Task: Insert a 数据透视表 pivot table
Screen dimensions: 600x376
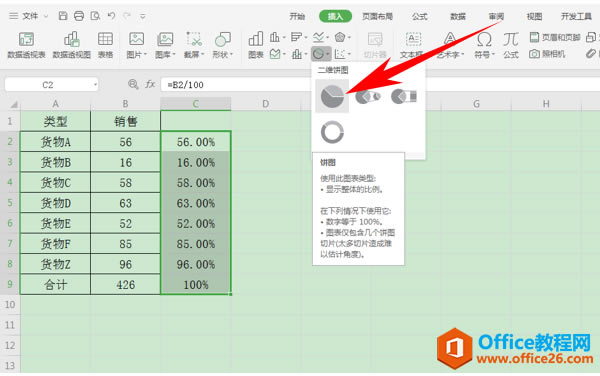Action: [26, 45]
